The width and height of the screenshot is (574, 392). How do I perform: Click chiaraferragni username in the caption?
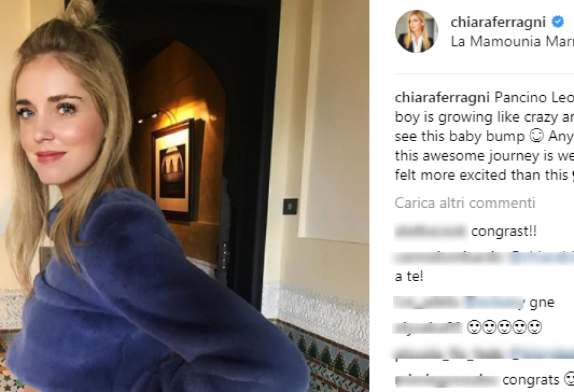point(442,98)
